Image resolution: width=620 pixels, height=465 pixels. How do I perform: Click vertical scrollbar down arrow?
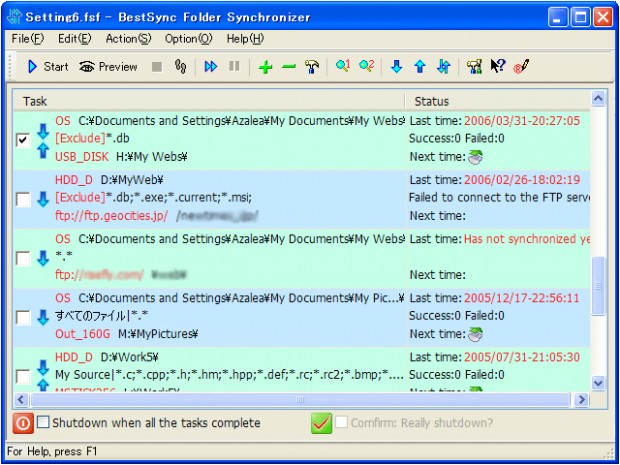(x=598, y=383)
